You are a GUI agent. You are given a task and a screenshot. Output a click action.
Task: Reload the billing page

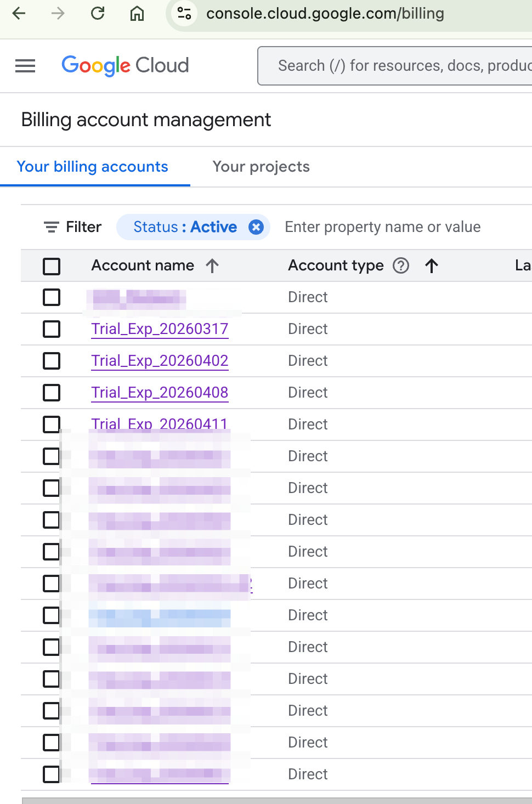click(98, 13)
